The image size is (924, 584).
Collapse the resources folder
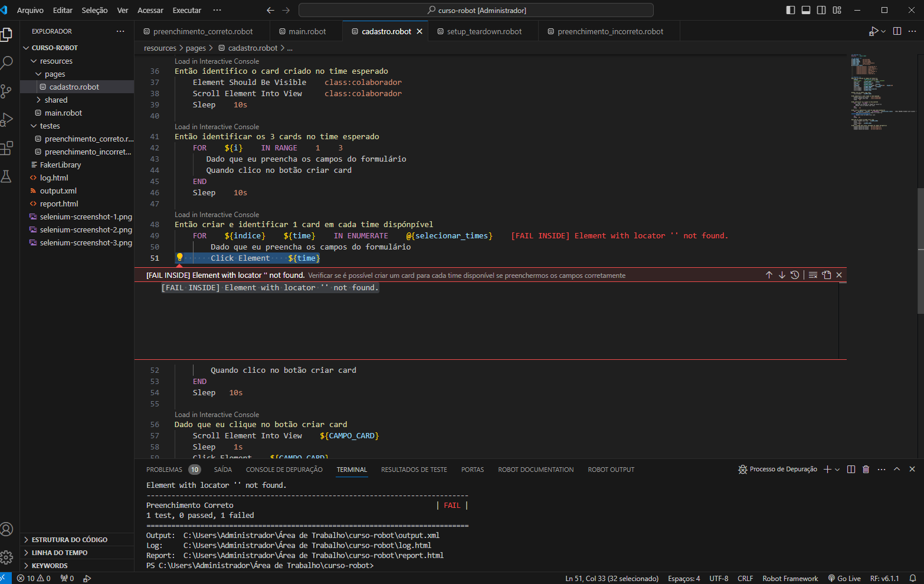point(77,61)
